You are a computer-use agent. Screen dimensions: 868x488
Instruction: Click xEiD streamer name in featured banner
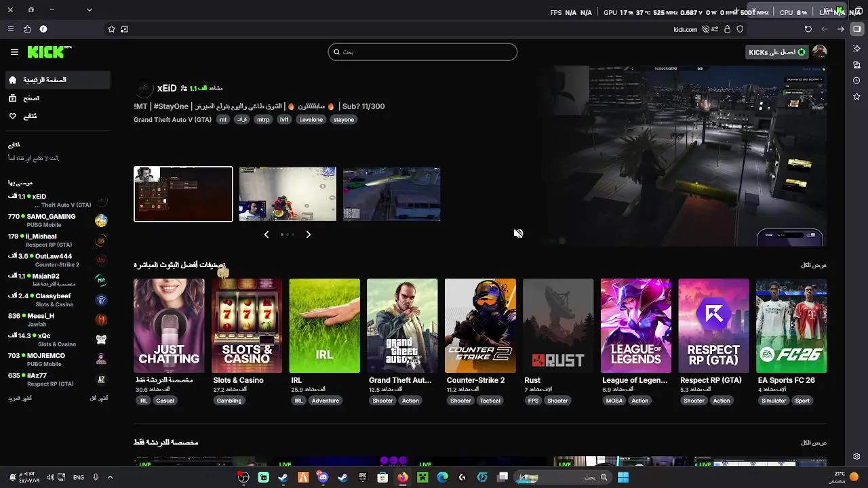167,88
